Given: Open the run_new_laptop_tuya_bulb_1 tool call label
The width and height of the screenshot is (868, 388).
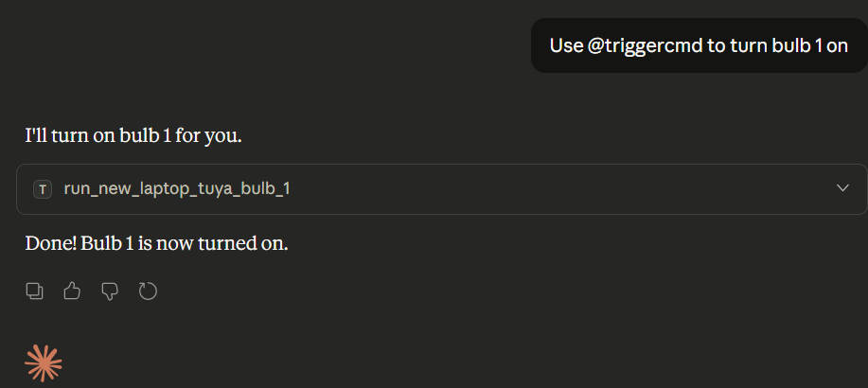Looking at the screenshot, I should coord(176,189).
